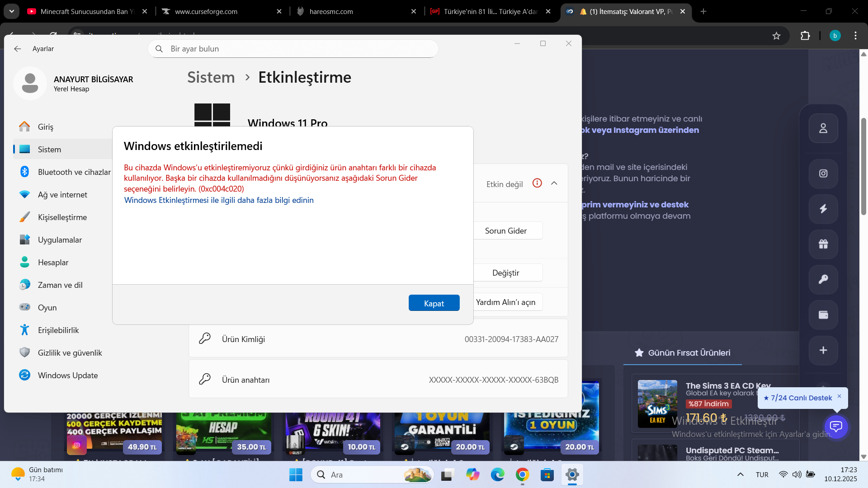Open Oyun settings

(x=62, y=308)
